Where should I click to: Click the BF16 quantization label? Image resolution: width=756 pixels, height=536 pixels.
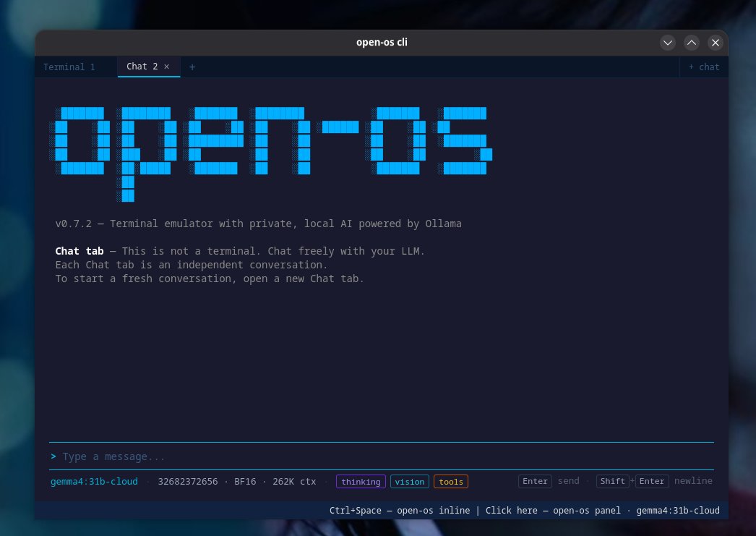click(245, 482)
